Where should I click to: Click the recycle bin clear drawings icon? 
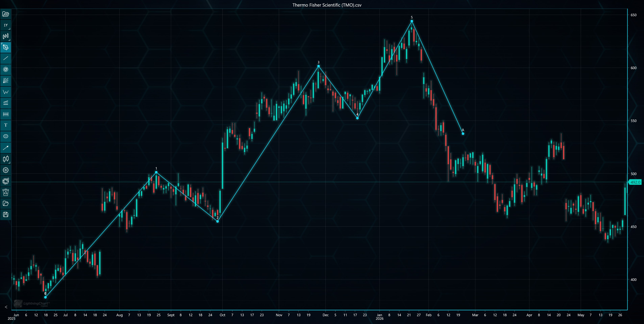click(6, 192)
